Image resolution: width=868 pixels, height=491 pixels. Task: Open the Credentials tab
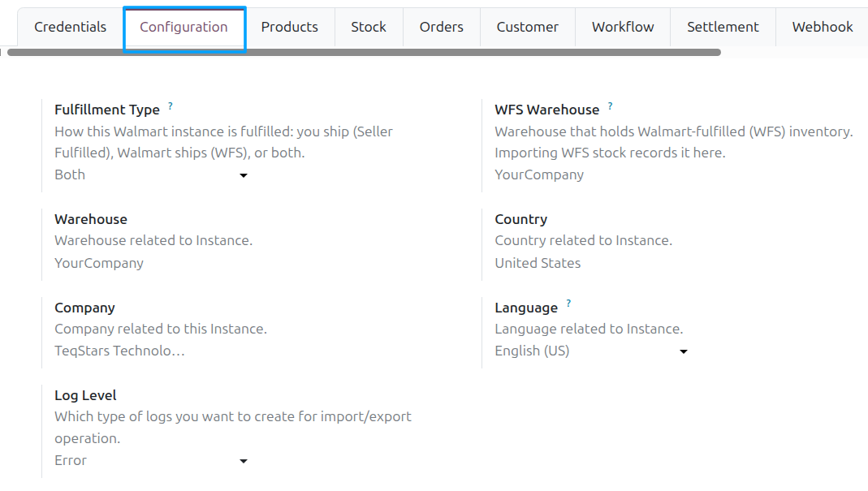(71, 27)
